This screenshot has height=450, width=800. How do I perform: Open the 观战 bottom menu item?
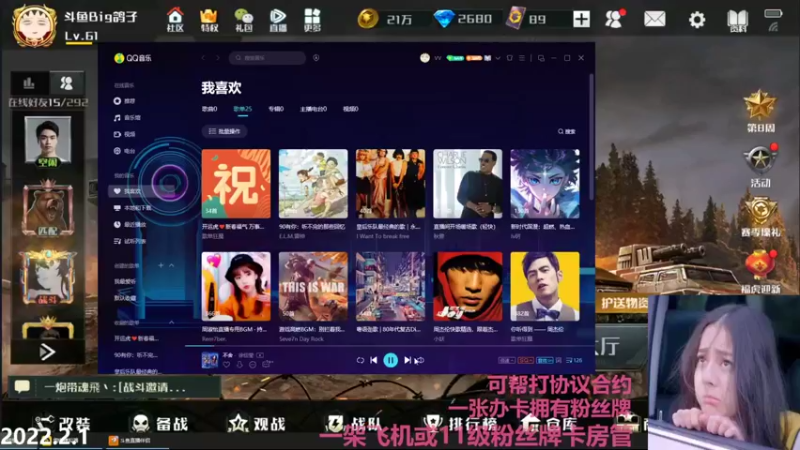(x=258, y=423)
